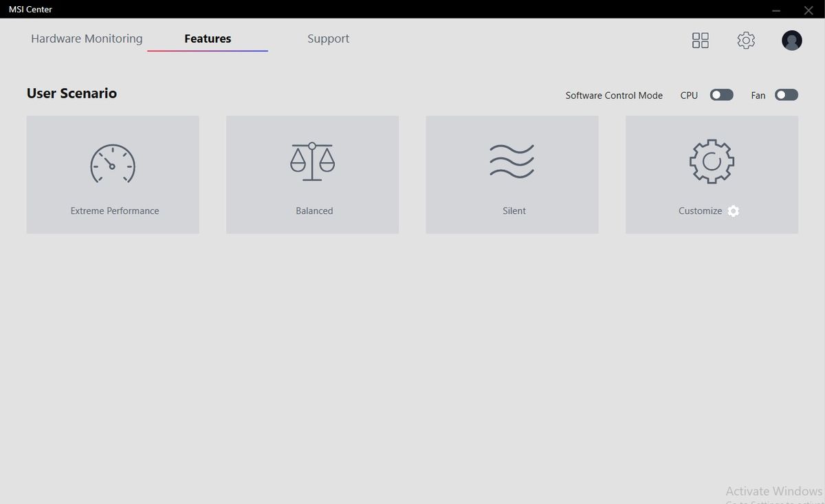This screenshot has width=825, height=504.
Task: Open the small settings gear beside Customize
Action: tap(734, 211)
